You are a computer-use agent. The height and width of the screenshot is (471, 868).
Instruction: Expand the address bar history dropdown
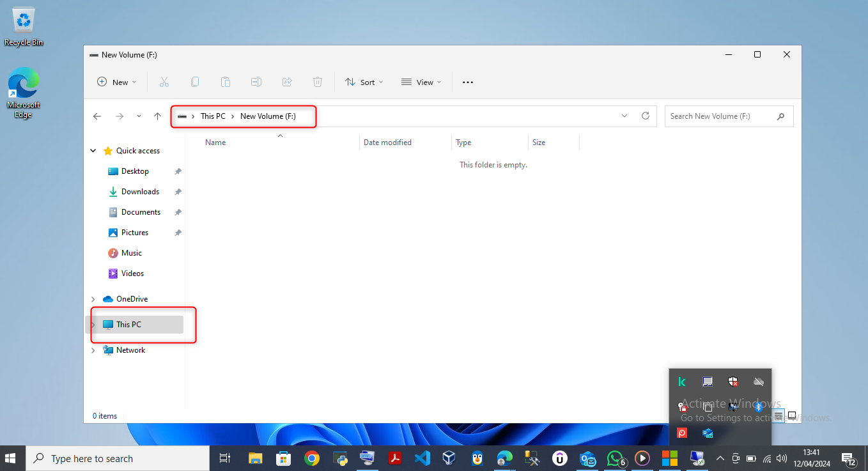coord(624,116)
